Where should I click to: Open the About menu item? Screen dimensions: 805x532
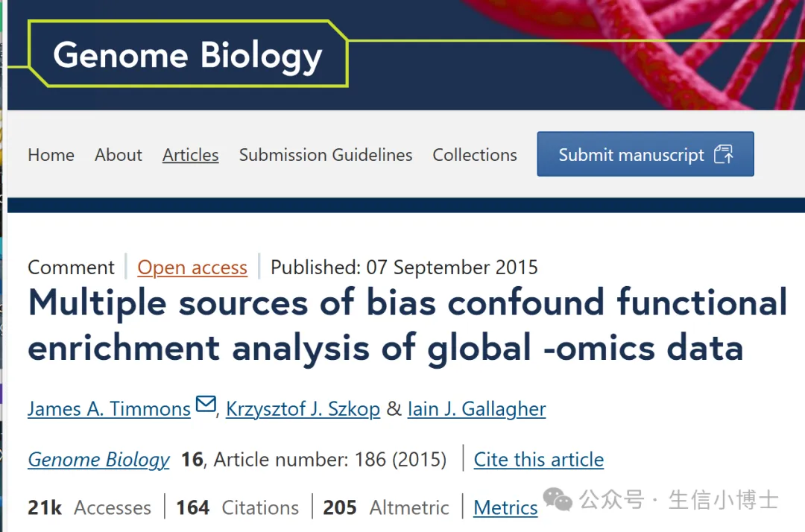click(x=119, y=155)
